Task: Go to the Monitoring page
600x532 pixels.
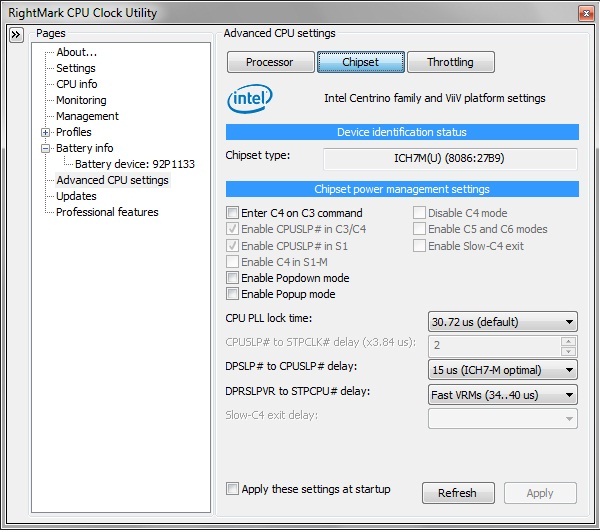Action: (81, 100)
